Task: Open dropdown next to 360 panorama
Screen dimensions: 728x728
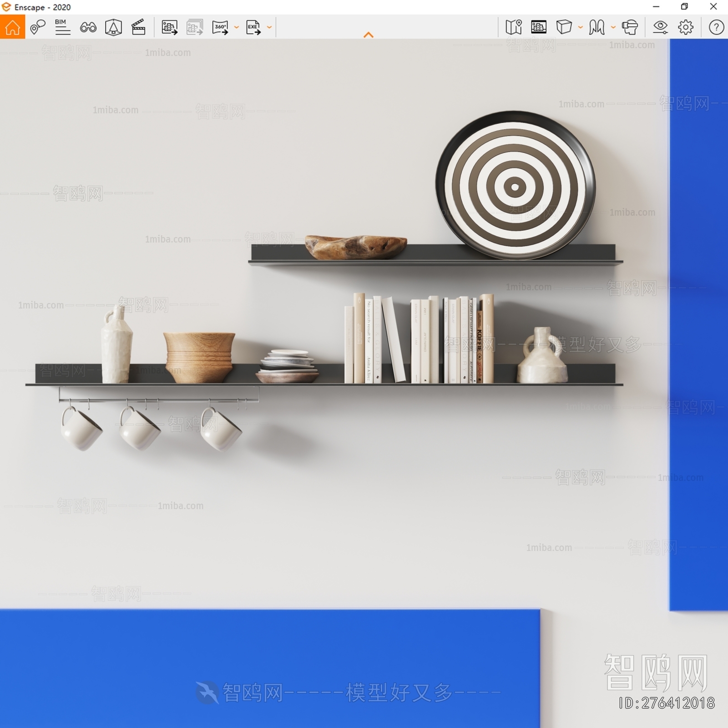Action: [237, 27]
